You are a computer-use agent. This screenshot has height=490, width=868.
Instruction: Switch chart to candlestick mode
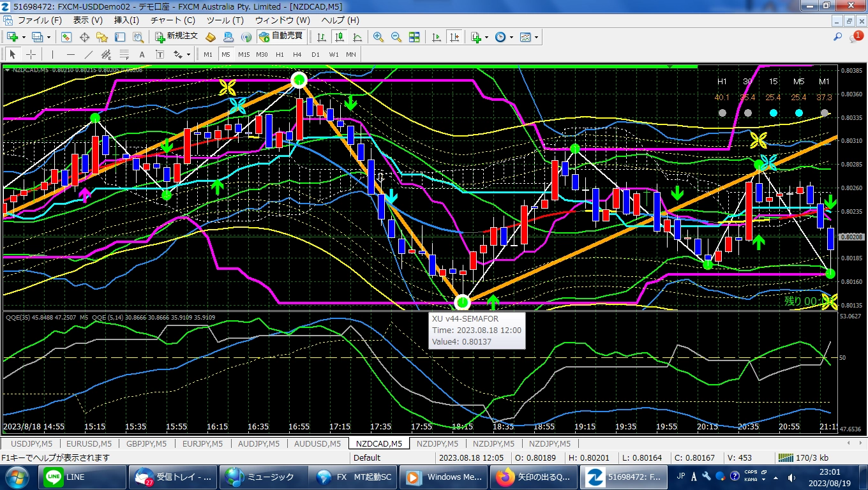coord(339,37)
